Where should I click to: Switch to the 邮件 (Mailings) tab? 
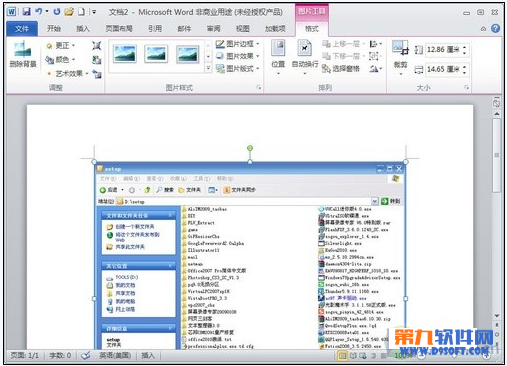(184, 29)
